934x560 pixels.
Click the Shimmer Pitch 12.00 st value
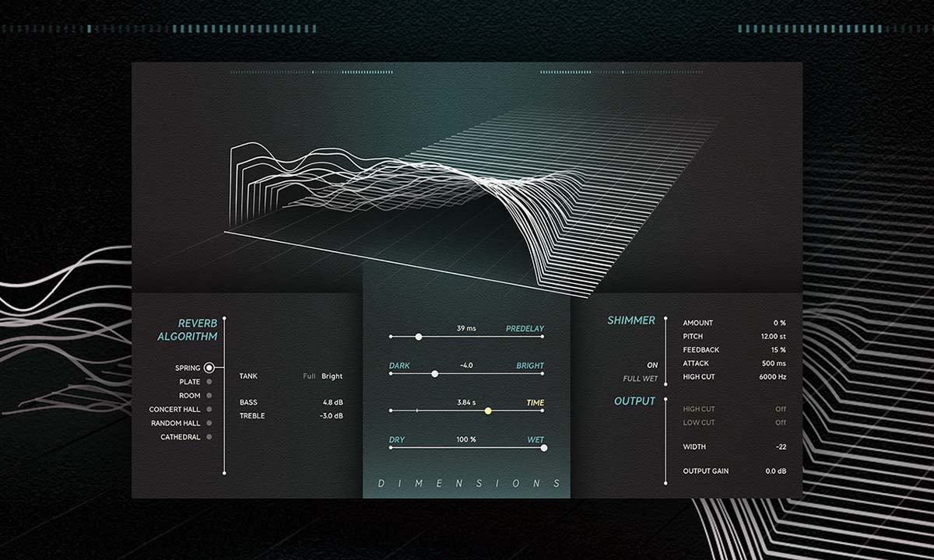pyautogui.click(x=773, y=337)
